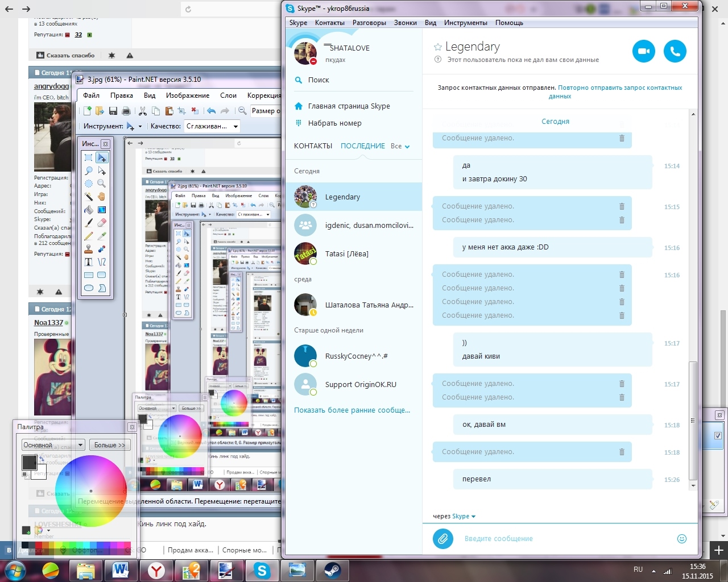Click 'Повторно отправить запрос контактных данных' link

click(620, 92)
